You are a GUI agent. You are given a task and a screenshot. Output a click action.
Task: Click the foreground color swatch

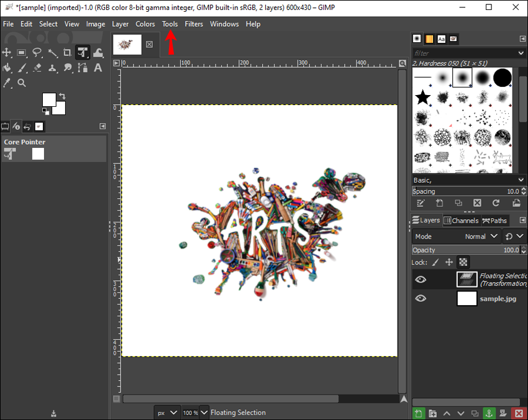pyautogui.click(x=49, y=99)
